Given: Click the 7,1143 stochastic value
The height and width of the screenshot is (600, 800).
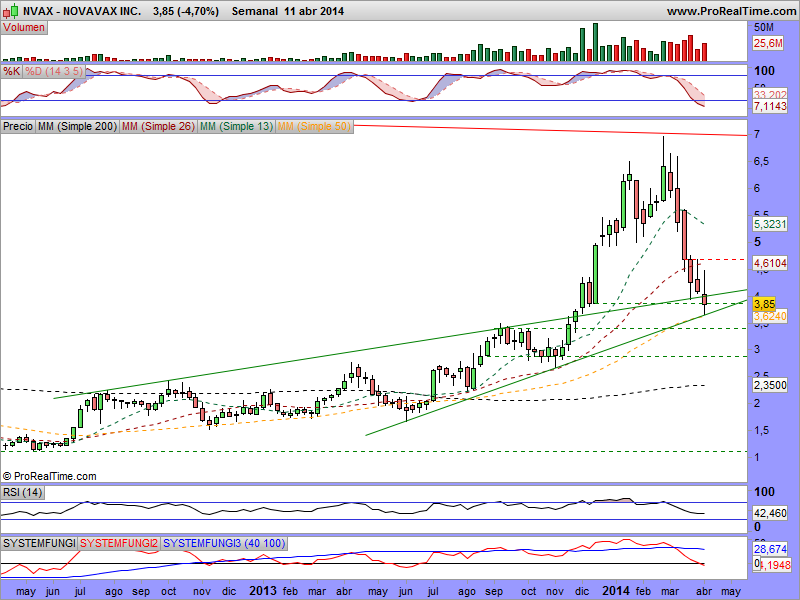Looking at the screenshot, I should [770, 106].
